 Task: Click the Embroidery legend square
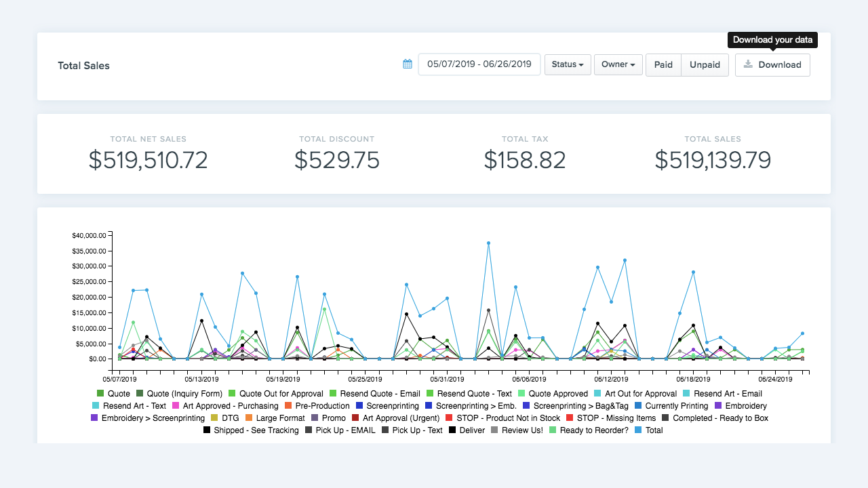point(718,406)
